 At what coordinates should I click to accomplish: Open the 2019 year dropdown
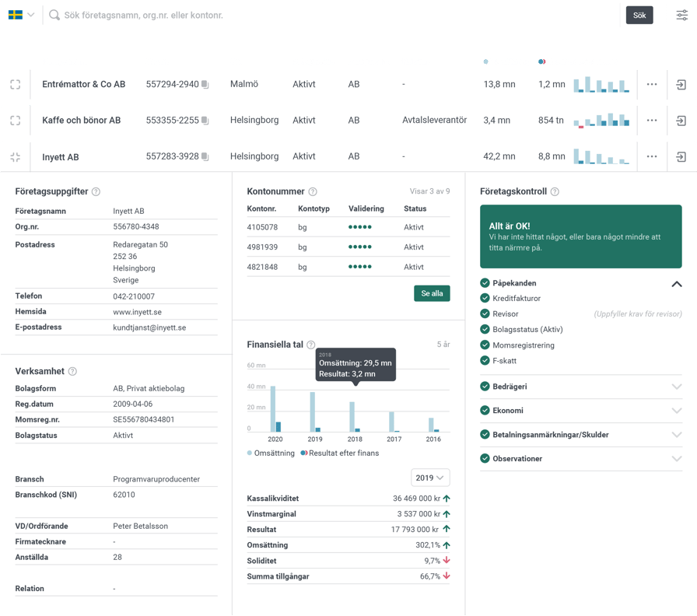tap(430, 478)
